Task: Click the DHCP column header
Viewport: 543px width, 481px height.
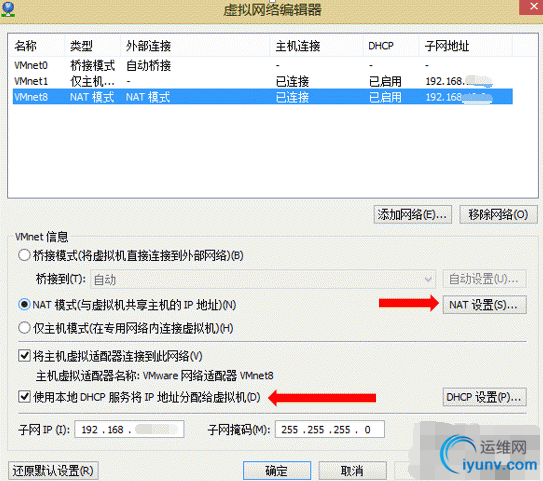Action: click(391, 46)
